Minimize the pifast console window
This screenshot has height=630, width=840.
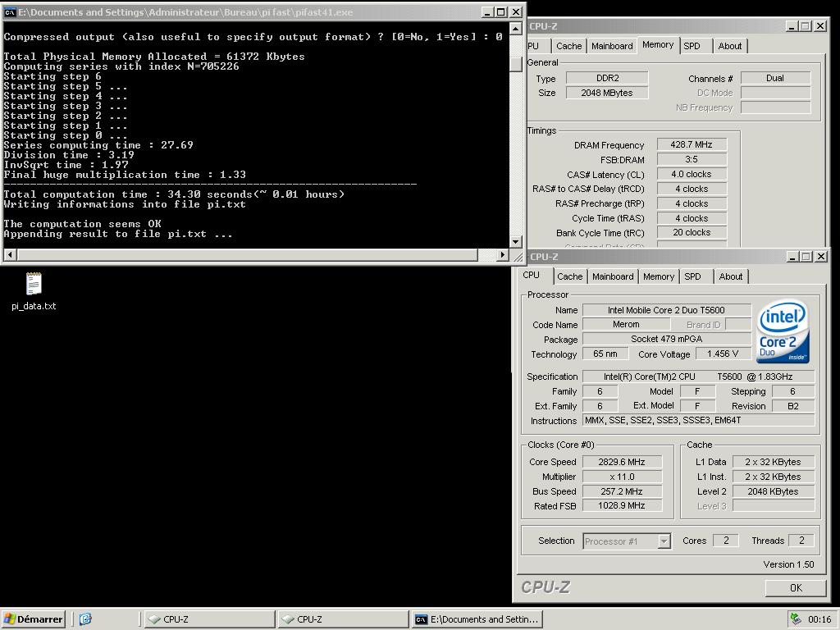[x=486, y=11]
